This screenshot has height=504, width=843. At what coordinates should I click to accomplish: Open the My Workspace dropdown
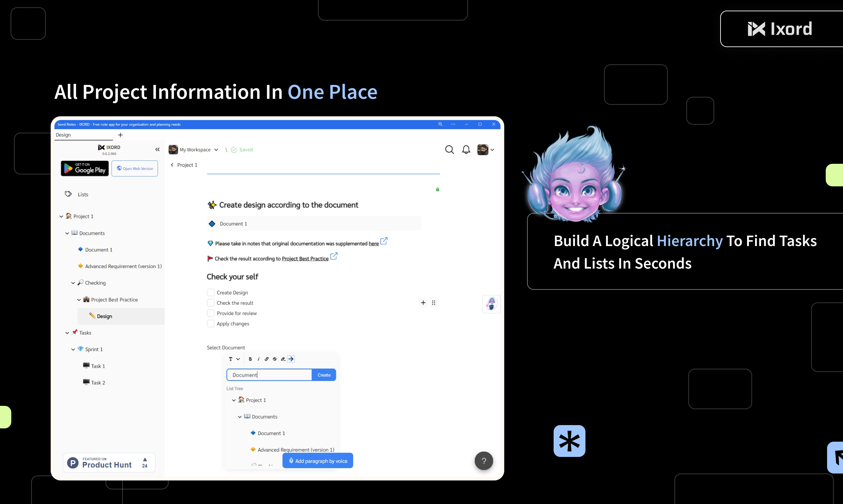point(216,150)
